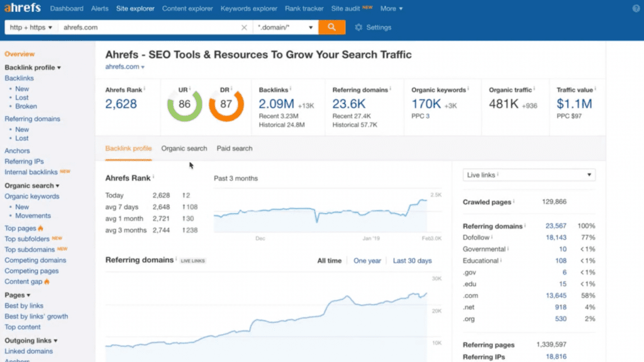
Task: Click the ahrefs logo
Action: [x=21, y=8]
